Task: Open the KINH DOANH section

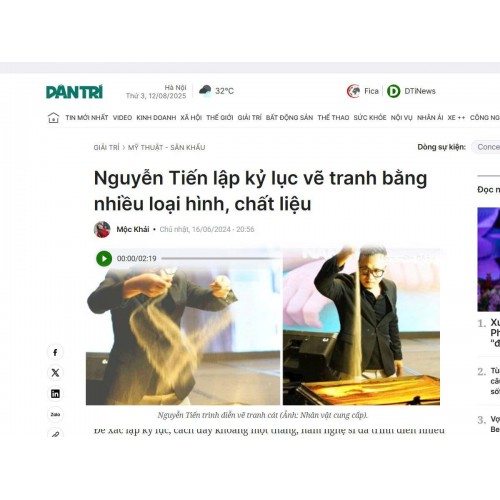Action: 156,118
